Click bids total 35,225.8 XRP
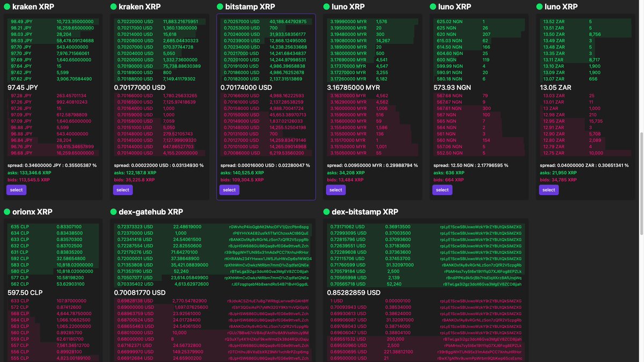Screen dimensions: 644x362 tap(134, 180)
